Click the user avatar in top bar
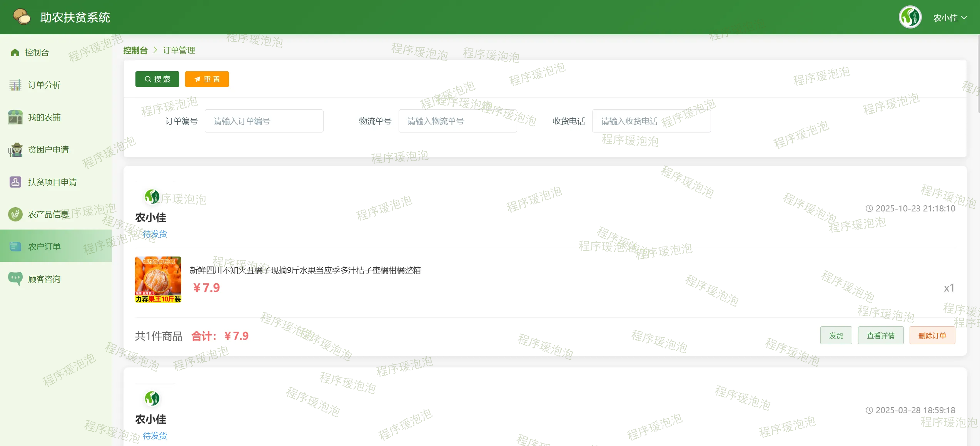Screen dimensions: 980x446 click(910, 17)
